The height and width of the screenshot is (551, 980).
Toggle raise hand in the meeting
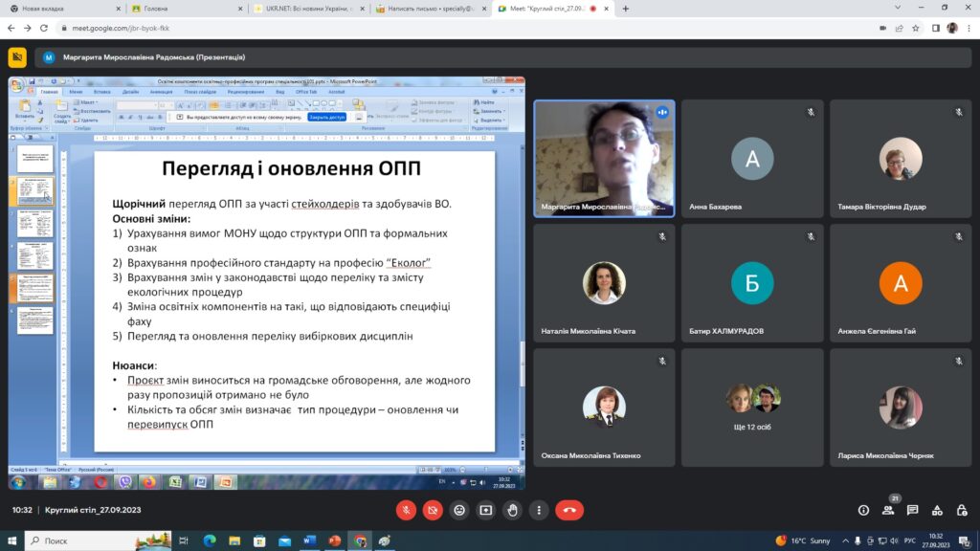(x=513, y=510)
